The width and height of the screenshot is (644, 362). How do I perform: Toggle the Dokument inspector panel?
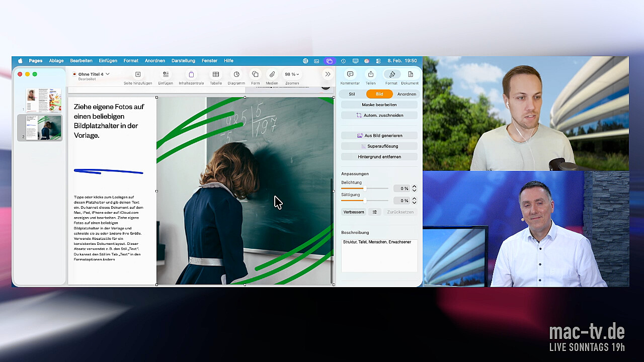(x=410, y=74)
